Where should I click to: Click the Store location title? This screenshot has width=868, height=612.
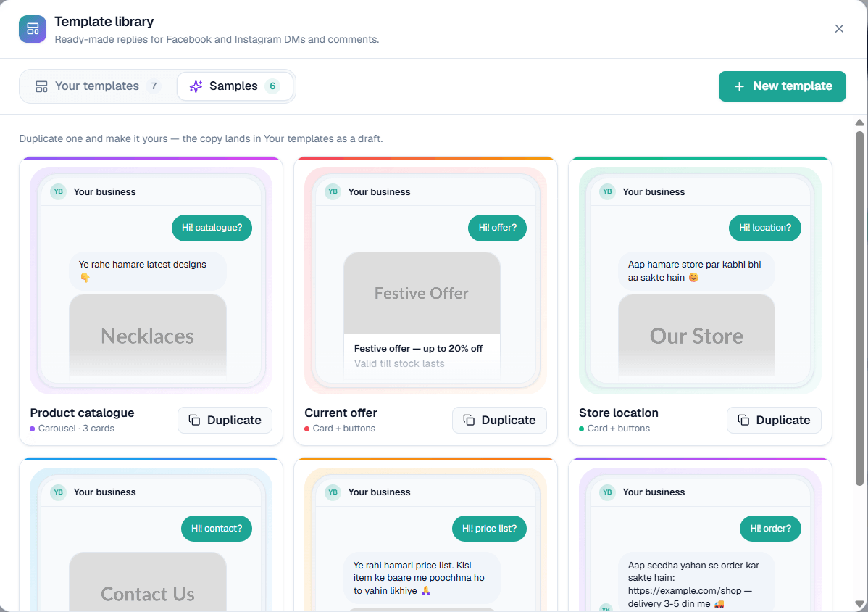pyautogui.click(x=618, y=413)
